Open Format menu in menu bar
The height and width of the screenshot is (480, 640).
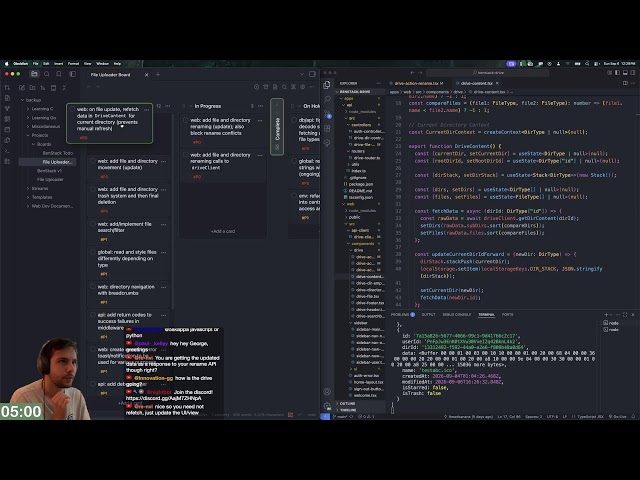[73, 63]
